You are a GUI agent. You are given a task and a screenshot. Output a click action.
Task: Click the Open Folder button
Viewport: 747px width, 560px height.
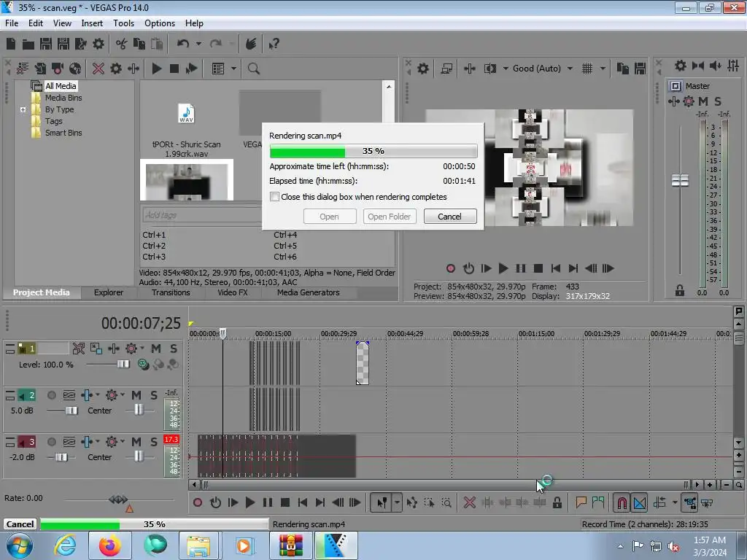pyautogui.click(x=390, y=216)
